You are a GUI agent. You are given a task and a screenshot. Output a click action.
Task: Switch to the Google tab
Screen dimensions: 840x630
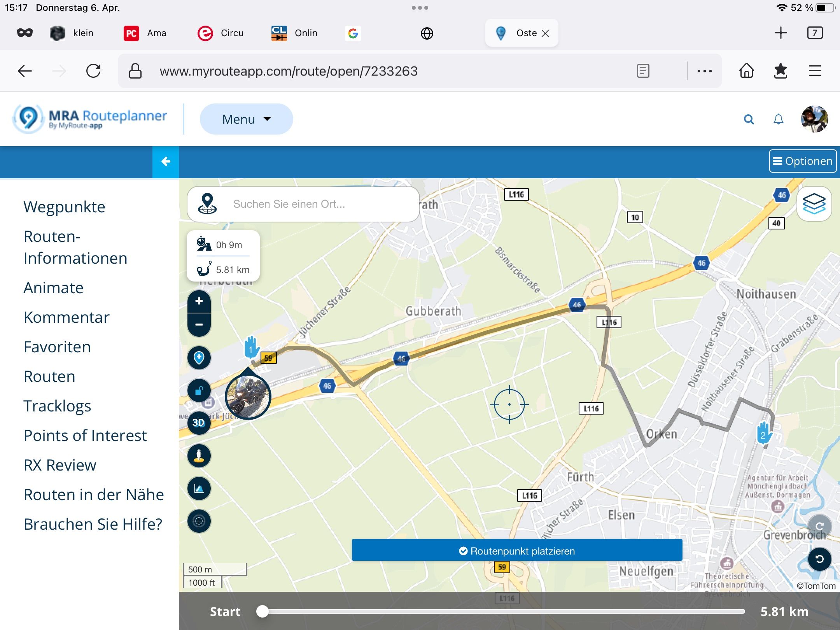353,33
